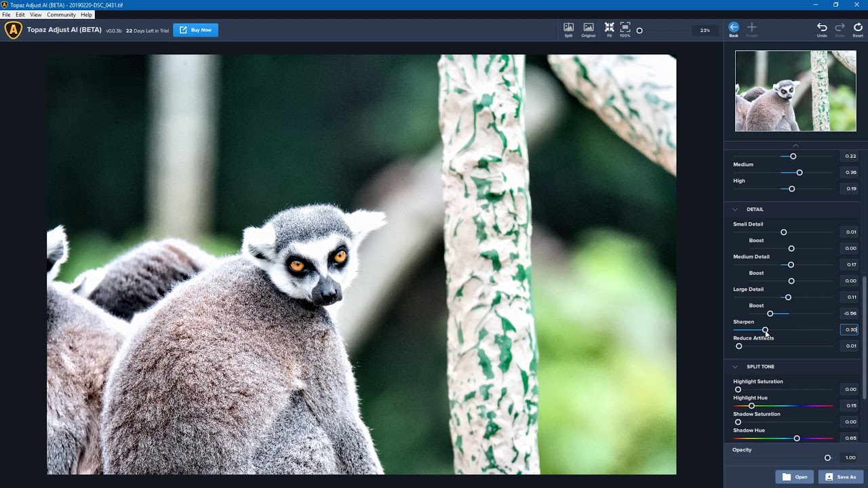The image size is (868, 488).
Task: Click the zoom percentage field 23%
Action: pyautogui.click(x=705, y=30)
